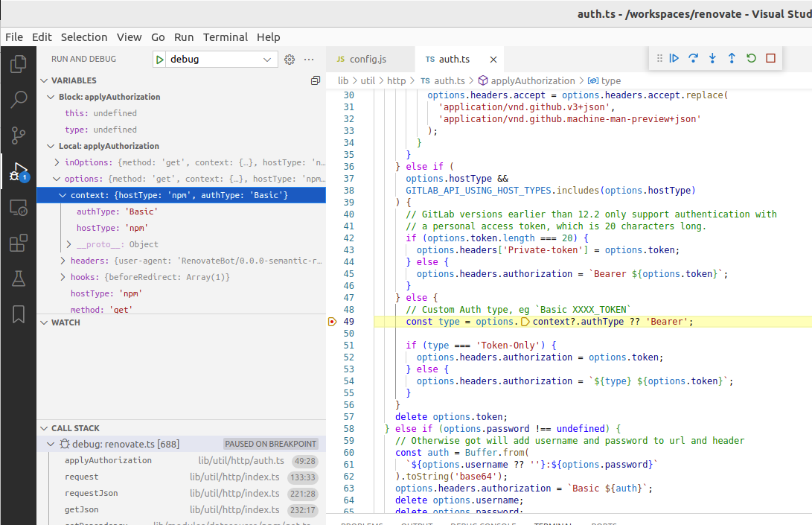
Task: Click applyAuthorization in the breadcrumb
Action: click(x=532, y=81)
